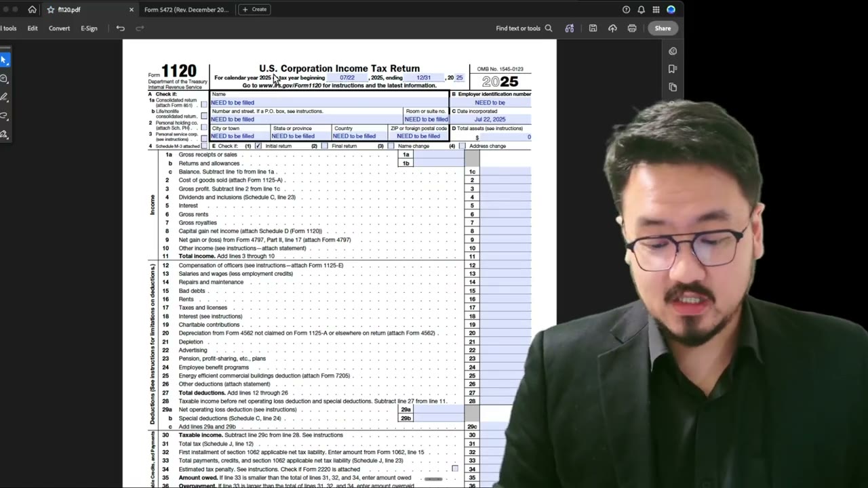868x488 pixels.
Task: Click line 1b Returns and allowances field
Action: click(439, 163)
